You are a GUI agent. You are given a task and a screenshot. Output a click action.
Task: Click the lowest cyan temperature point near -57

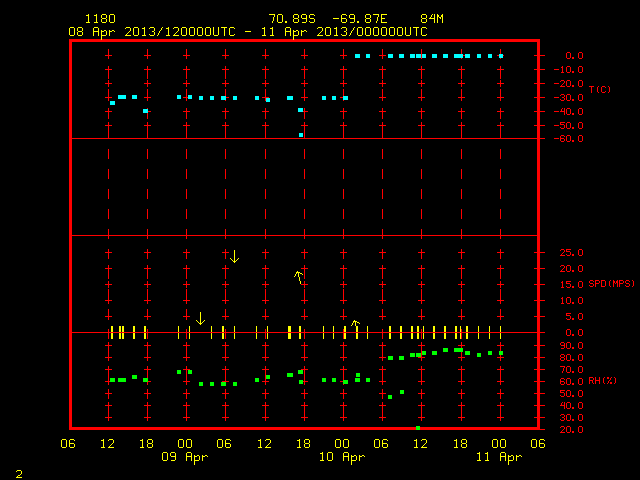pyautogui.click(x=301, y=135)
